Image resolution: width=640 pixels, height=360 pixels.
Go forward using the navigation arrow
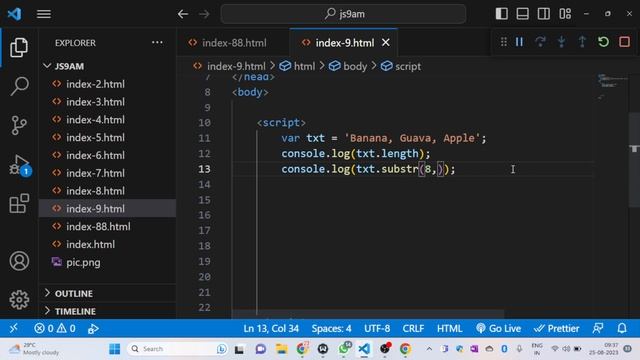coord(204,14)
